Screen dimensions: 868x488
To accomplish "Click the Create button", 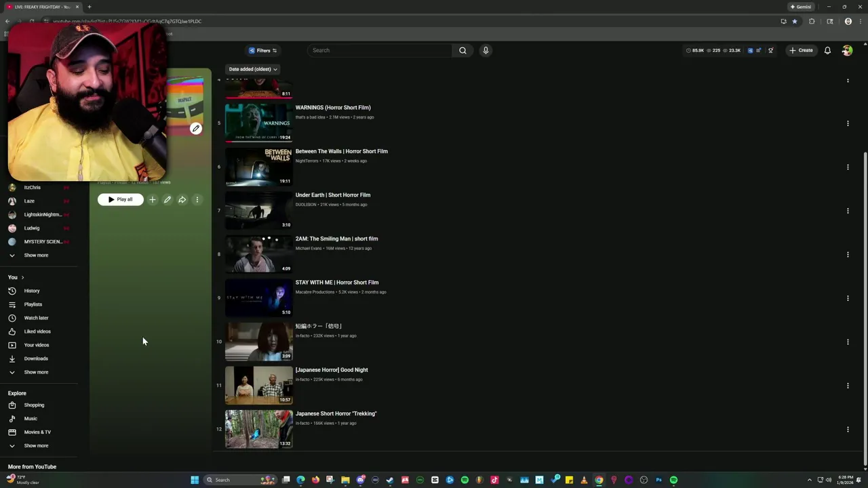I will (801, 50).
